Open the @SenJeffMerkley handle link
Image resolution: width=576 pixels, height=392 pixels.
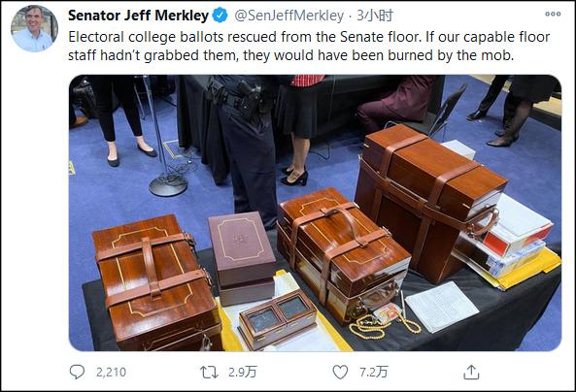coord(288,16)
